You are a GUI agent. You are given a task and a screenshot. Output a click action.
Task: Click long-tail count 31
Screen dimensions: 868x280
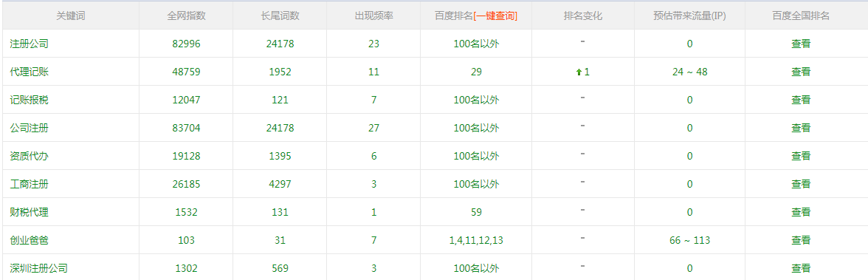click(280, 240)
